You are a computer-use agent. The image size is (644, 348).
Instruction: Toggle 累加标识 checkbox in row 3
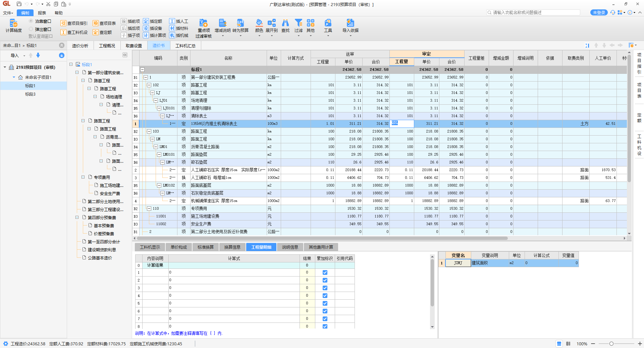(325, 288)
